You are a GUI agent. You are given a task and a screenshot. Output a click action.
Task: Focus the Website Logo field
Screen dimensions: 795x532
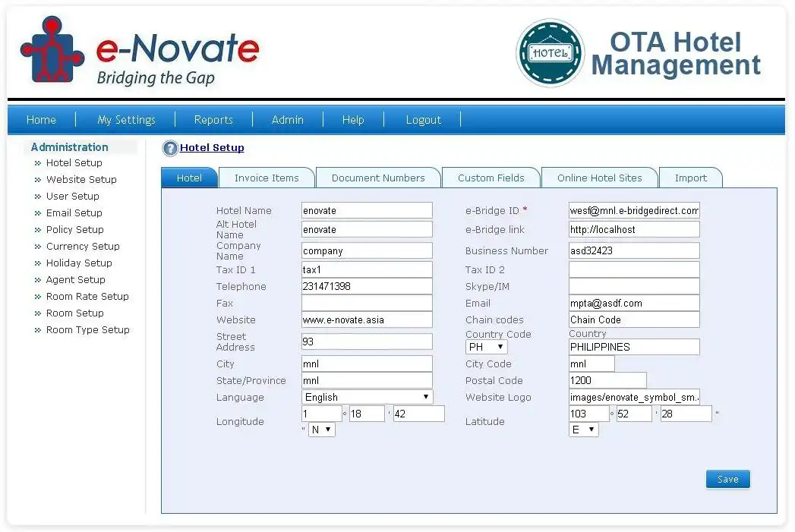[634, 397]
